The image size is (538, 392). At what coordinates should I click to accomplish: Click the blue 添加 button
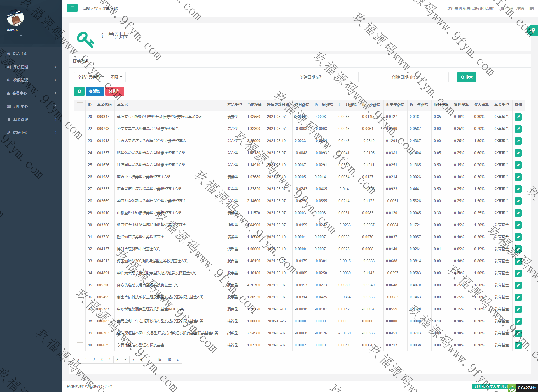tap(95, 91)
